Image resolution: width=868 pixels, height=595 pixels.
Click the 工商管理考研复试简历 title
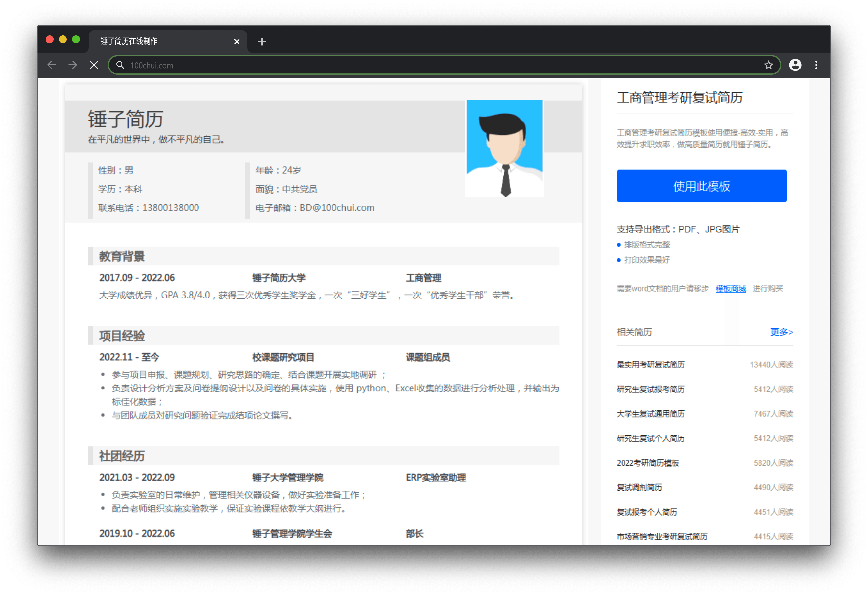pyautogui.click(x=679, y=98)
